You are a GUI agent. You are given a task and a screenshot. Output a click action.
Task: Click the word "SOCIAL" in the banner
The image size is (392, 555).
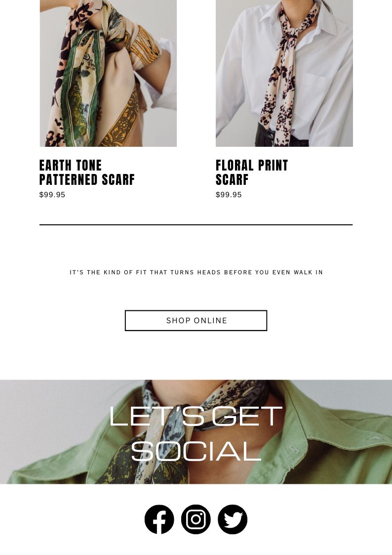(196, 451)
